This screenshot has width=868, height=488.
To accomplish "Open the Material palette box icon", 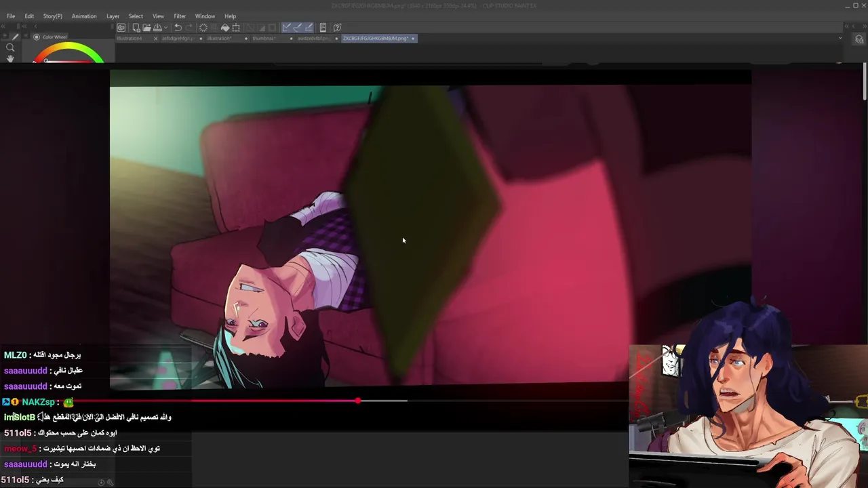I will click(x=859, y=39).
